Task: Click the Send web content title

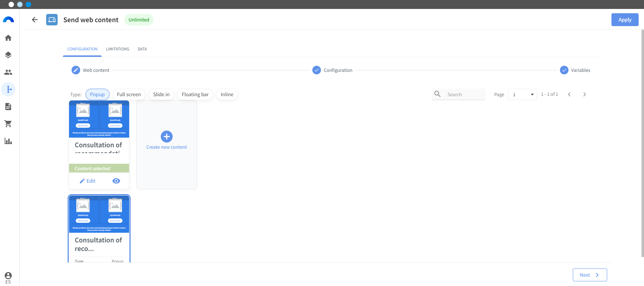Action: click(91, 20)
